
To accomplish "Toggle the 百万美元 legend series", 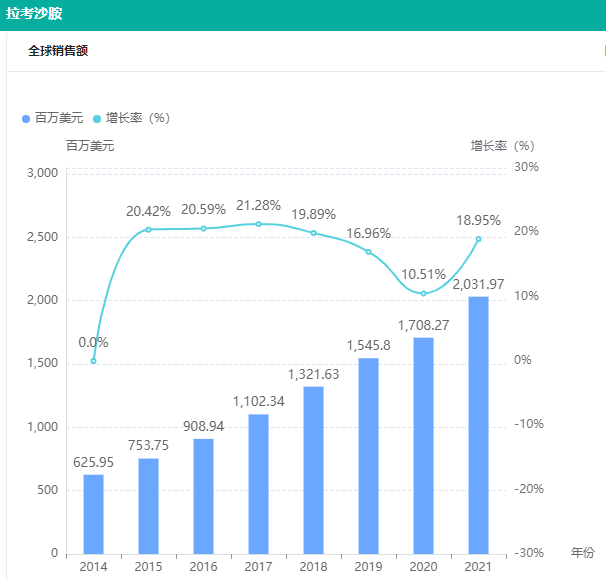I will point(53,118).
